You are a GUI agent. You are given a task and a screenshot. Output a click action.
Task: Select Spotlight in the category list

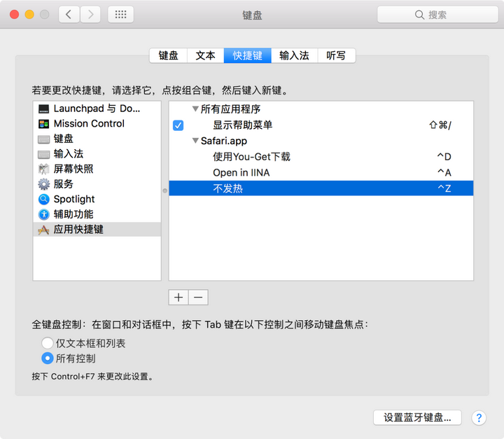coord(97,200)
